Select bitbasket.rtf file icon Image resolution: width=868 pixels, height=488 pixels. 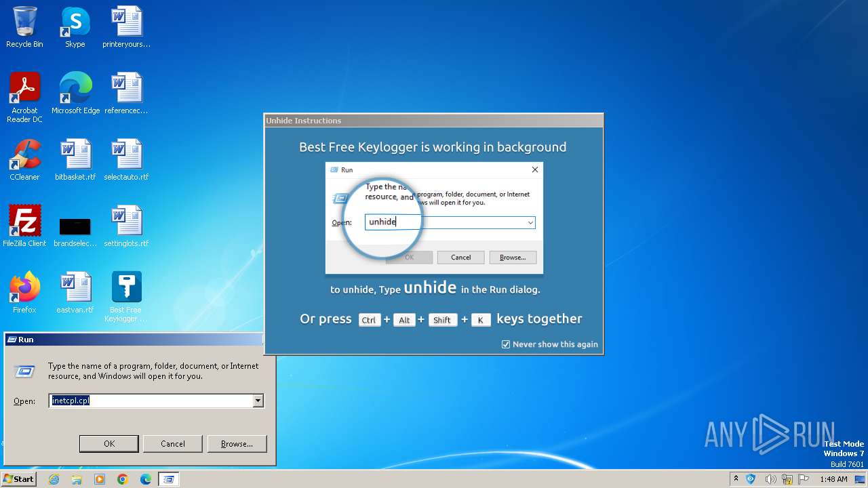point(75,160)
